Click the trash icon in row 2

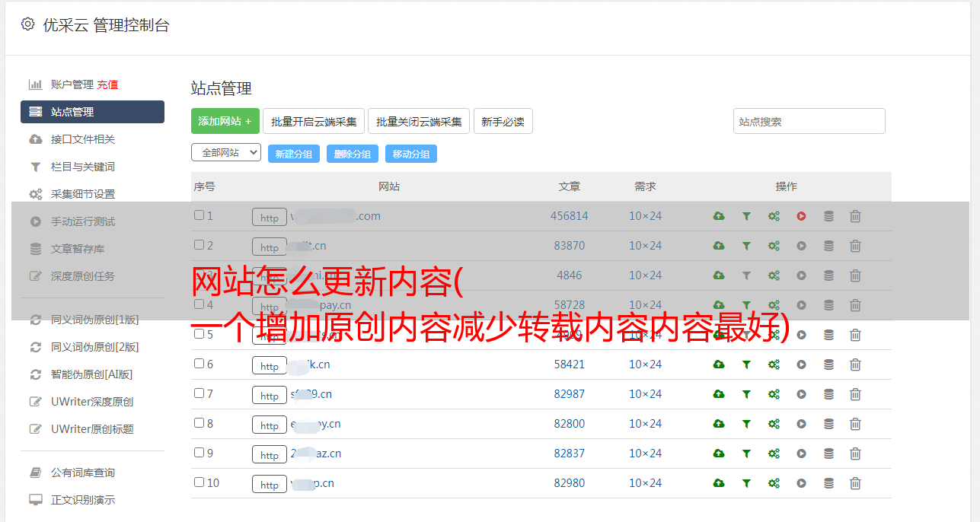coord(855,246)
